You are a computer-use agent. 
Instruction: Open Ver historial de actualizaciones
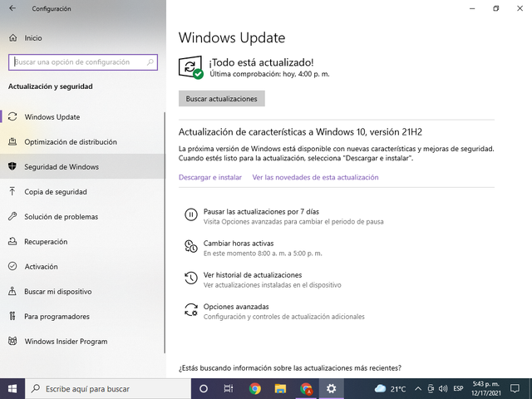coord(263,279)
